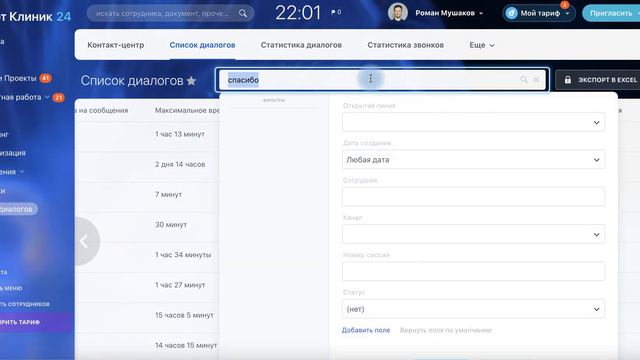This screenshot has height=360, width=640.
Task: Clear the filter search with X icon
Action: point(536,80)
